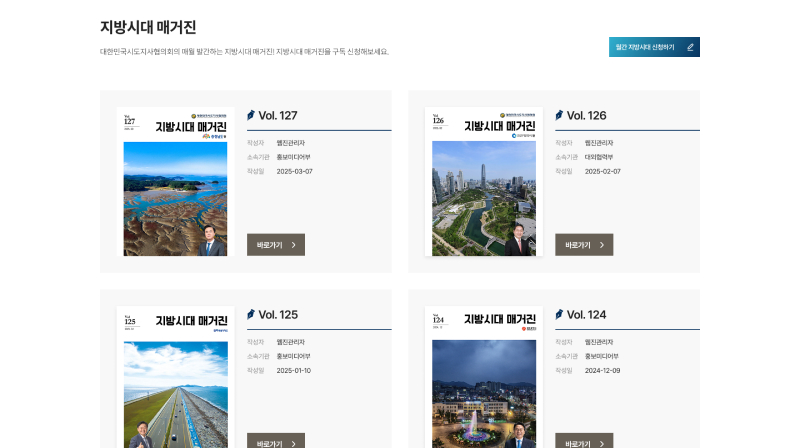Click the 바로가기 button for Vol. 124
The image size is (800, 448).
point(584,441)
